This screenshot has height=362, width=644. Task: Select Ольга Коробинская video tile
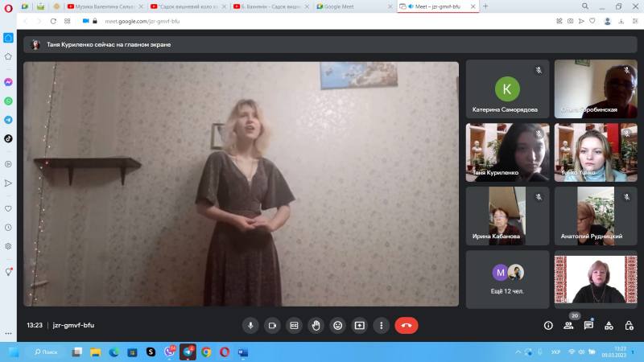tap(596, 89)
